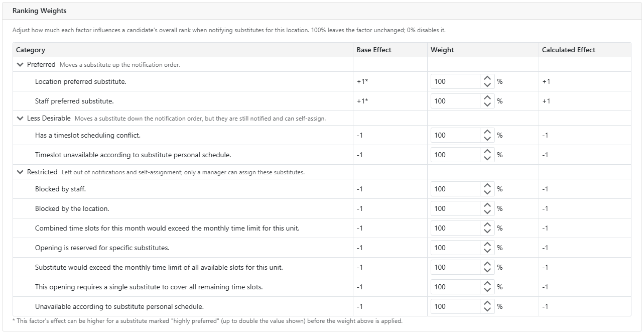Decrease weight for Substitute would exceed row
Screen dimensions: 644x334
(487, 271)
